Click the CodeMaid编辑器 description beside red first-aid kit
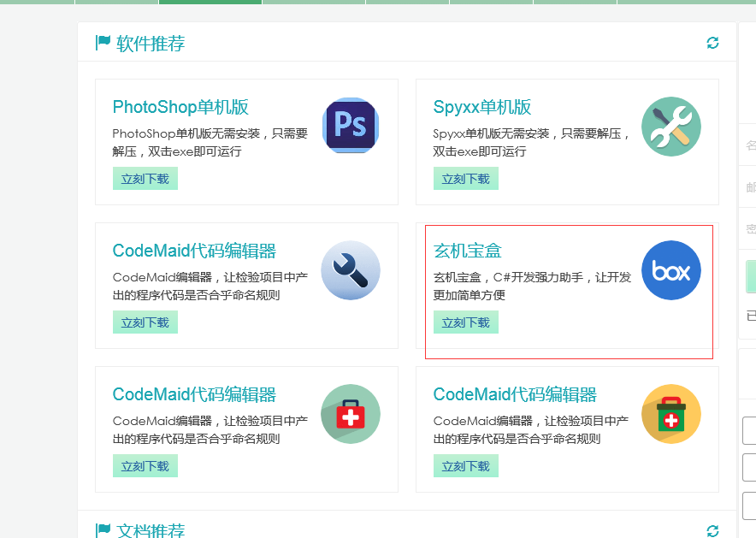756x538 pixels. coord(210,429)
